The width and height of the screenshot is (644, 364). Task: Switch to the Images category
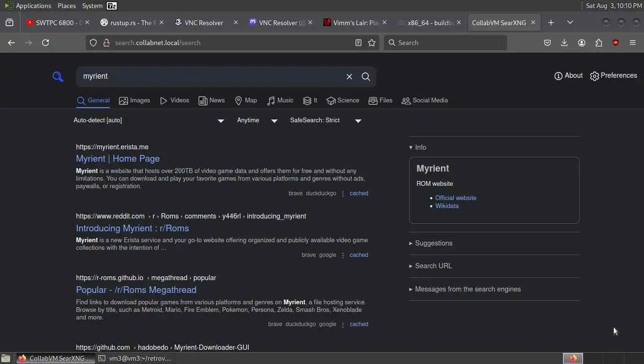(x=134, y=100)
